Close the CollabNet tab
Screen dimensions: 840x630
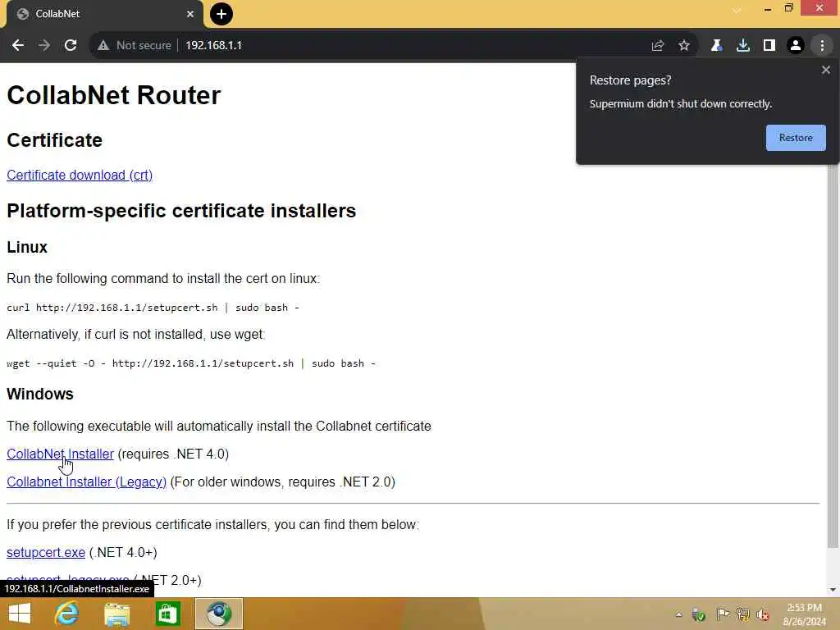click(190, 14)
